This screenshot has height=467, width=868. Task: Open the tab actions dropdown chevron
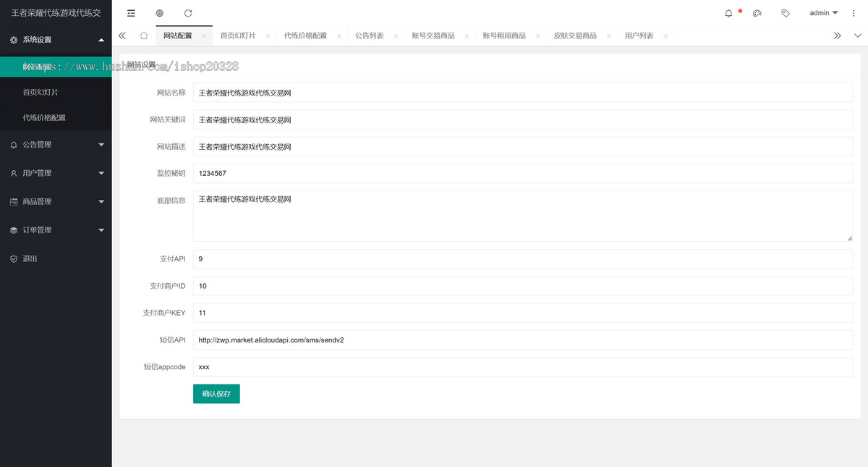click(858, 35)
